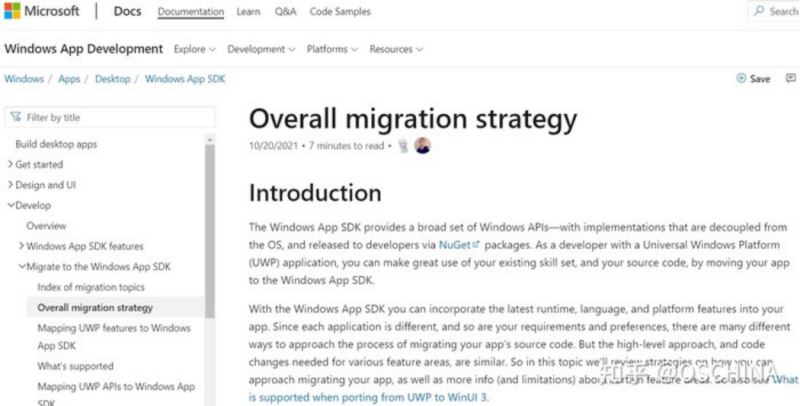The height and width of the screenshot is (406, 800).
Task: Click the search magnifier icon
Action: pyautogui.click(x=759, y=11)
